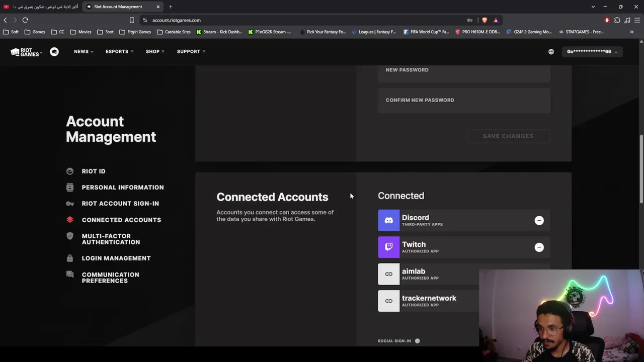Open the browser hamburger menu
644x362 pixels.
[637, 20]
